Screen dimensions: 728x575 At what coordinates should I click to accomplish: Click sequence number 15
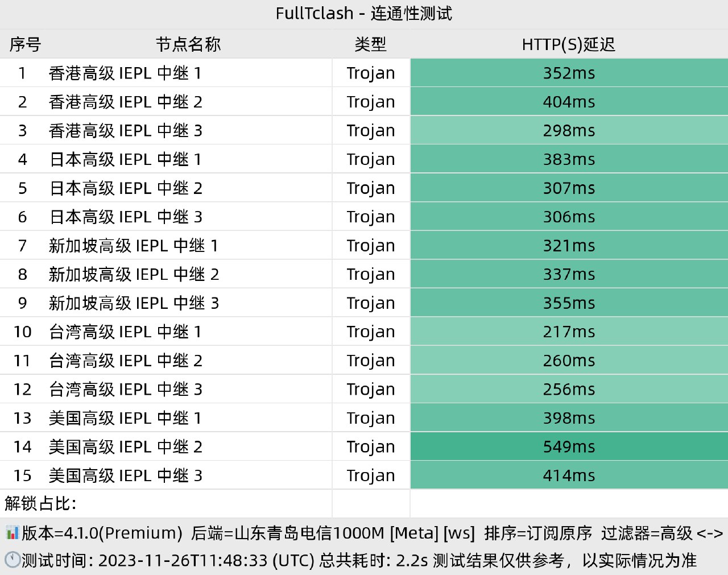[23, 475]
